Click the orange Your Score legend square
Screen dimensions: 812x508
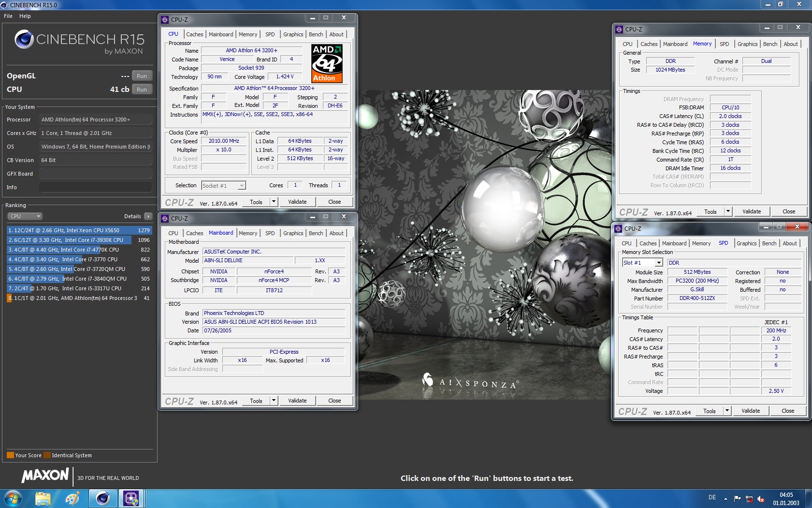click(x=10, y=455)
